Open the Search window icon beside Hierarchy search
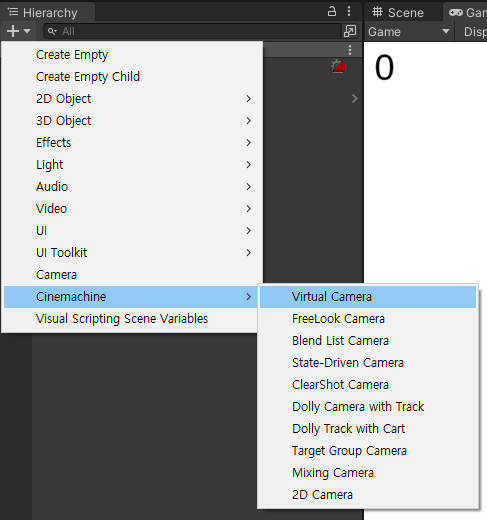Image resolution: width=487 pixels, height=520 pixels. [x=350, y=31]
